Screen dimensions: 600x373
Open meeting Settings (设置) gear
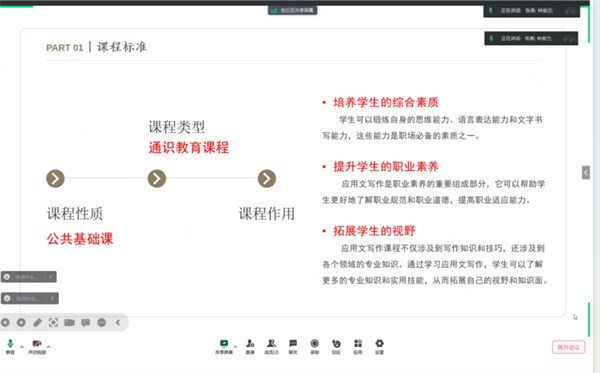(x=379, y=346)
